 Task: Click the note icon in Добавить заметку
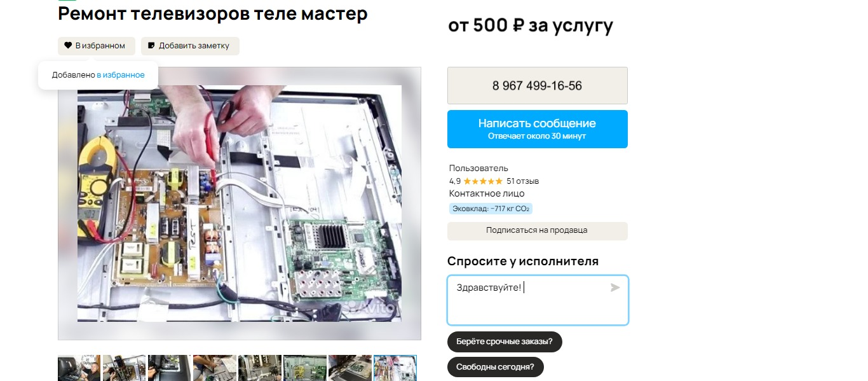151,46
